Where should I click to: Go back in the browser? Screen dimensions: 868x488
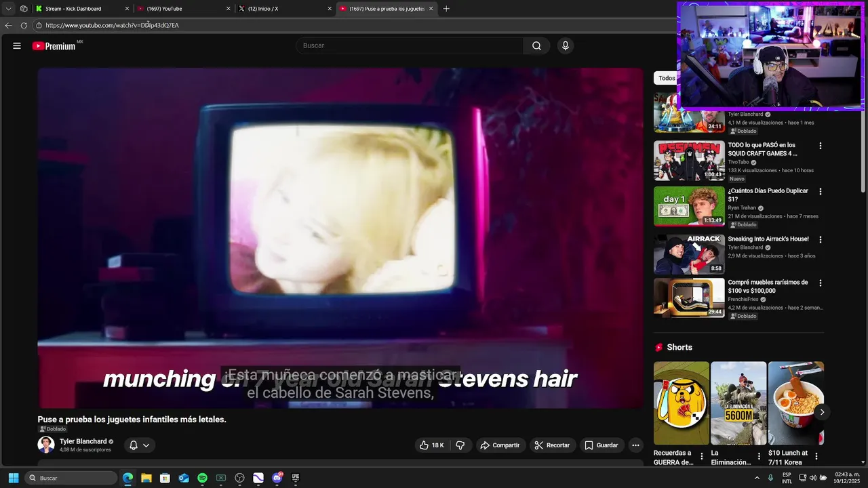[x=8, y=25]
